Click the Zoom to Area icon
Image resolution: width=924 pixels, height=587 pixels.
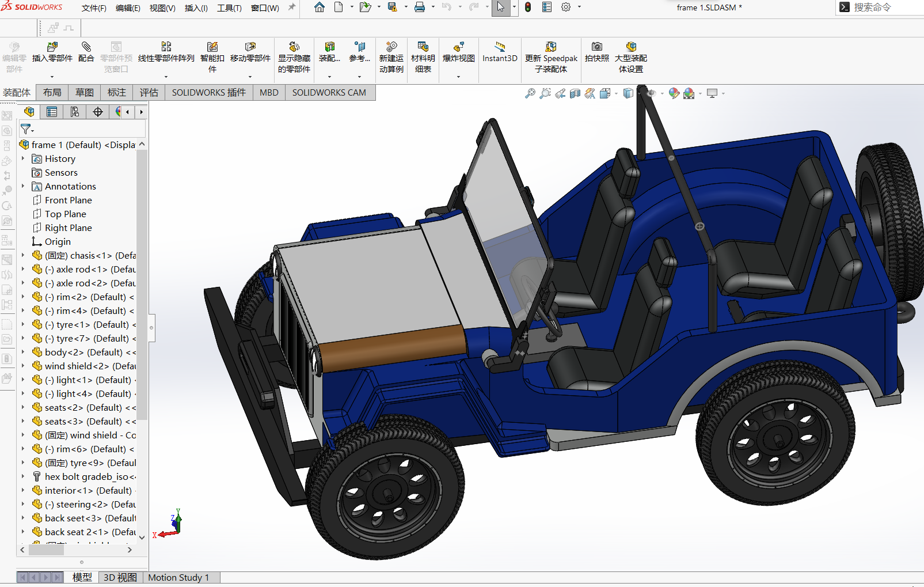tap(545, 93)
